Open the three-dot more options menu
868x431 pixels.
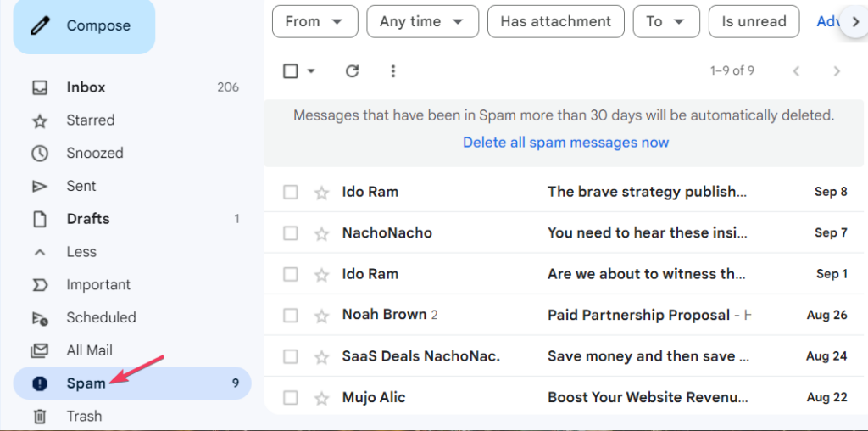pyautogui.click(x=393, y=71)
